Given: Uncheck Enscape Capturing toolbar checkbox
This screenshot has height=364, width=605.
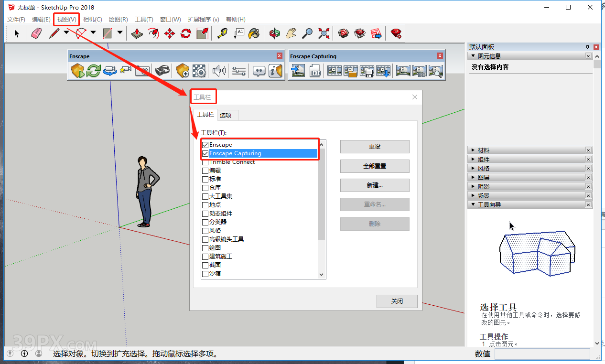Looking at the screenshot, I should click(x=205, y=153).
